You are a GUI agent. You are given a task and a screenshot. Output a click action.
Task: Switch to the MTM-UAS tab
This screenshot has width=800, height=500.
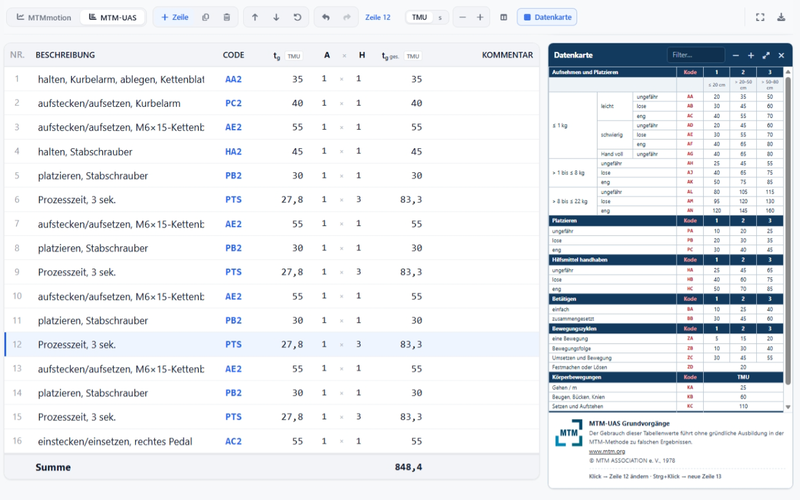pyautogui.click(x=113, y=17)
